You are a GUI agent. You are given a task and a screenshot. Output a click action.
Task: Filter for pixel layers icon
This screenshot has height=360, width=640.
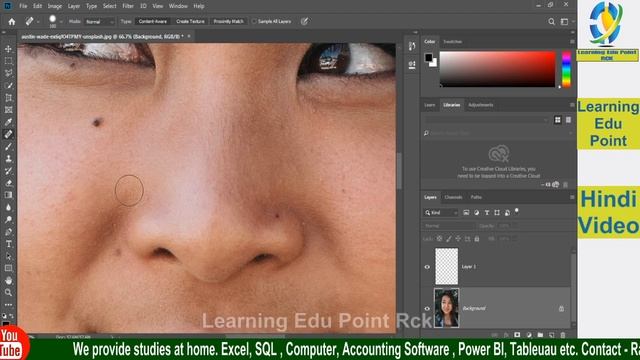point(466,213)
